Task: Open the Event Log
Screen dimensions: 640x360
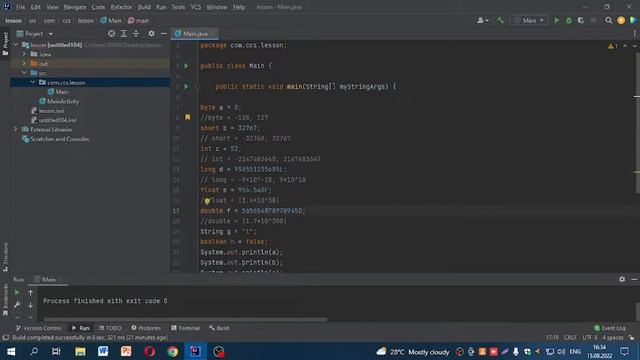Action: pos(610,328)
